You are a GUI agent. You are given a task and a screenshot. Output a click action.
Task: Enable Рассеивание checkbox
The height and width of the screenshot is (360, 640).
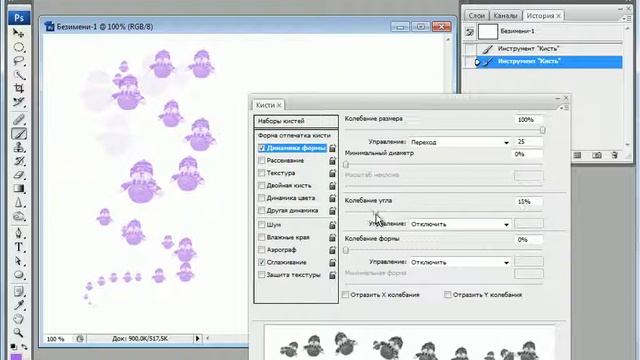[x=262, y=160]
